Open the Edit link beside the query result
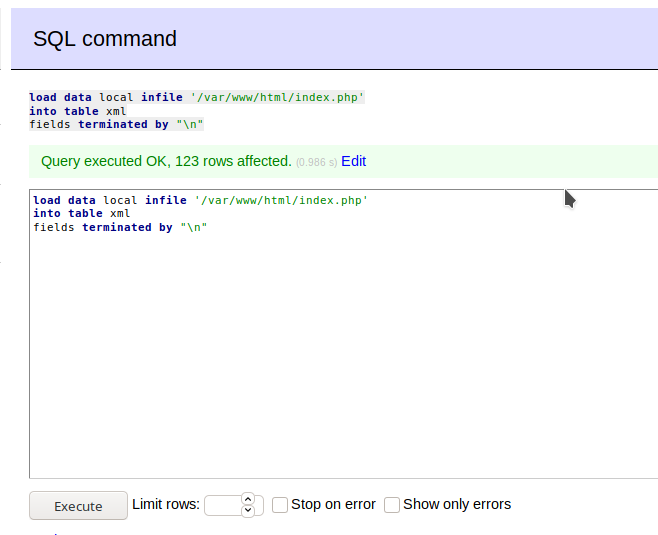This screenshot has height=535, width=658. pos(353,161)
